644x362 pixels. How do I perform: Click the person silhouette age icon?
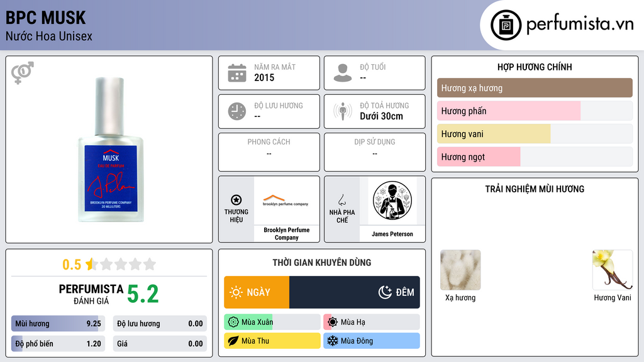pos(343,73)
